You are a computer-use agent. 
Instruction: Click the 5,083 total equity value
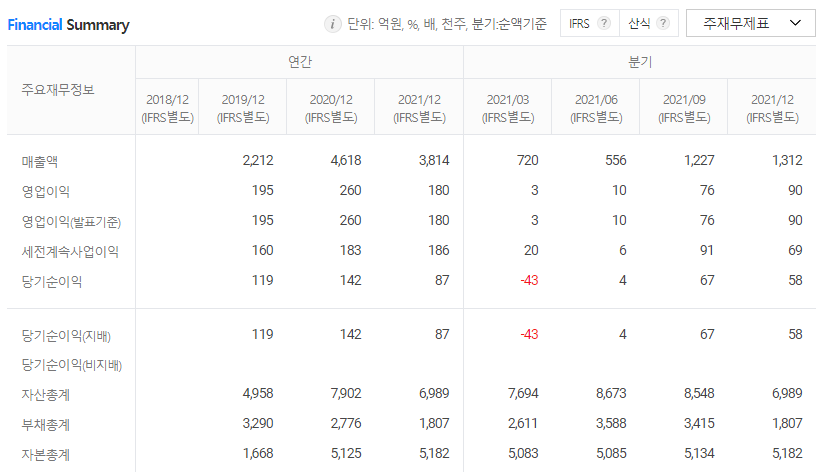click(523, 453)
